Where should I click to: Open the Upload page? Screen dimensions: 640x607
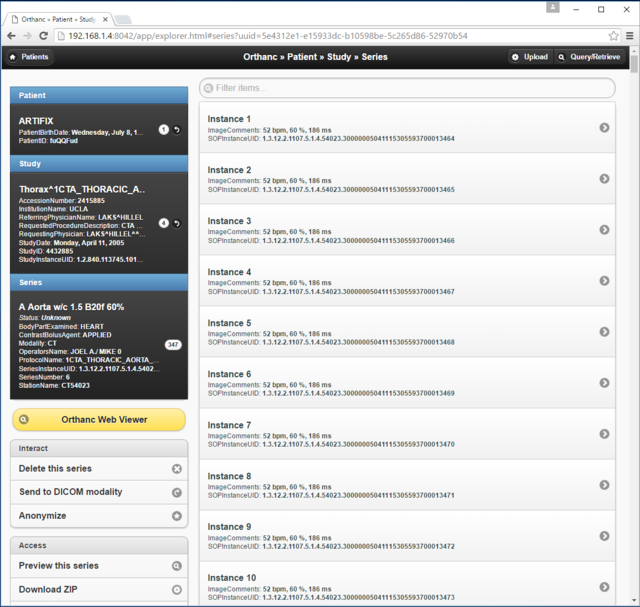[529, 57]
